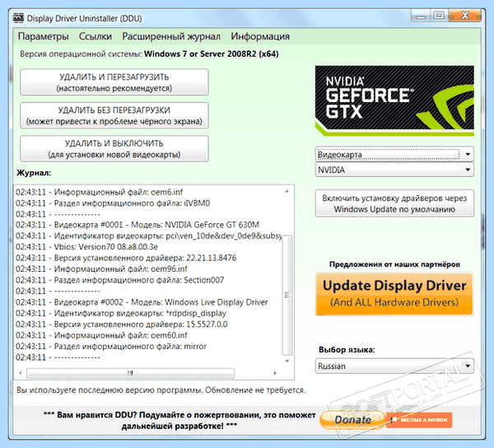Viewport: 494px width, 448px height.
Task: Click the Выбор языка label
Action: click(347, 350)
